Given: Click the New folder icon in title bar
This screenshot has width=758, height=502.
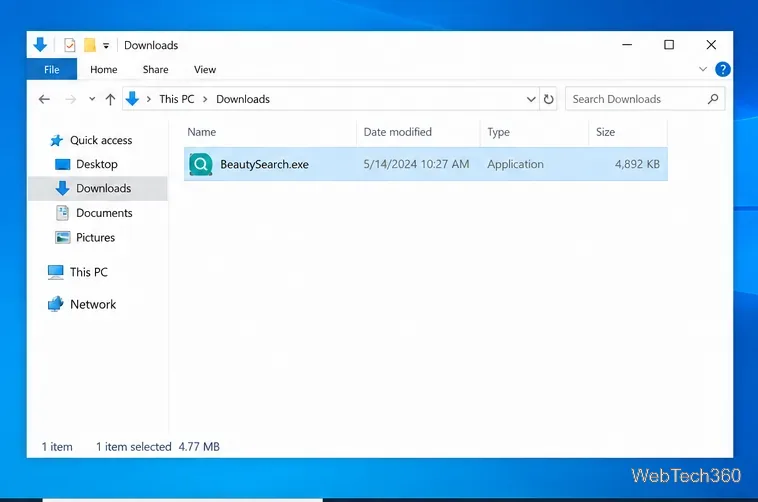Looking at the screenshot, I should pyautogui.click(x=89, y=45).
